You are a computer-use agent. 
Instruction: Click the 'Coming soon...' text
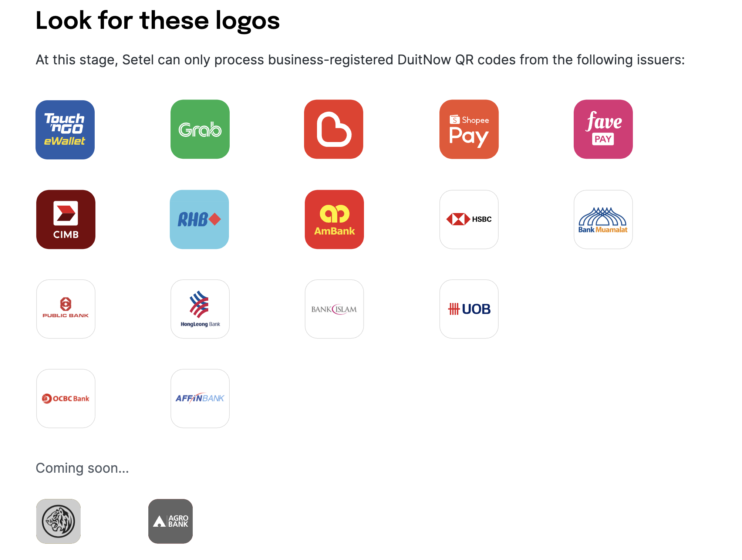(82, 468)
